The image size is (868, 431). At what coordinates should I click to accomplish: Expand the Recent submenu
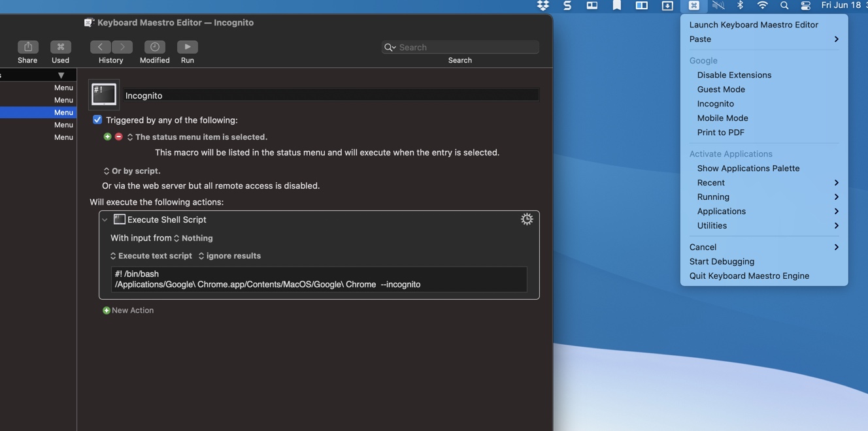(x=763, y=183)
